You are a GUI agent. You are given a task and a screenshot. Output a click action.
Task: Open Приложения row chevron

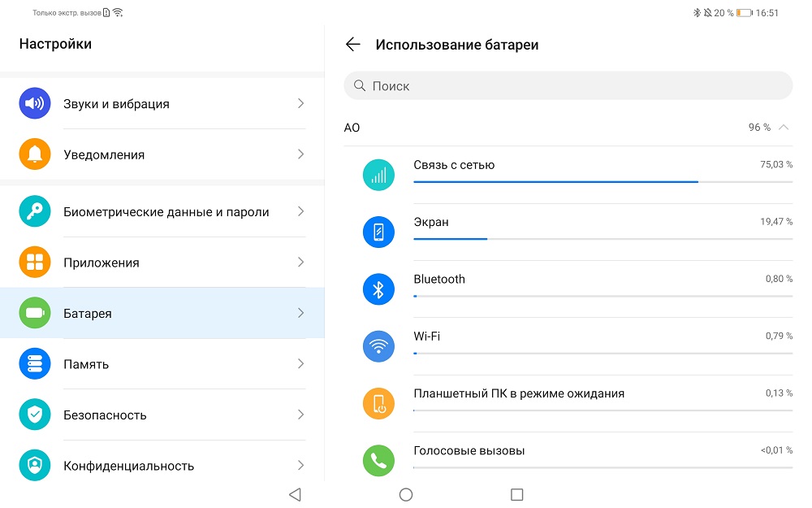301,262
